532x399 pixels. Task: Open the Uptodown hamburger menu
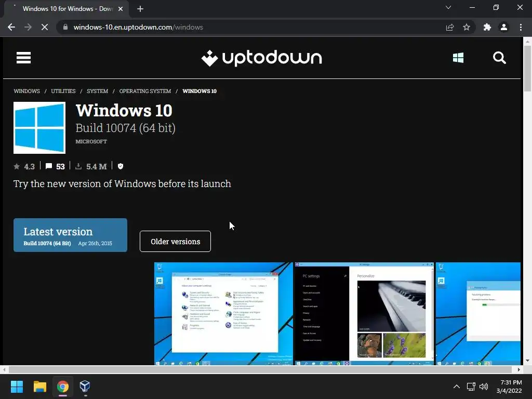click(x=23, y=58)
